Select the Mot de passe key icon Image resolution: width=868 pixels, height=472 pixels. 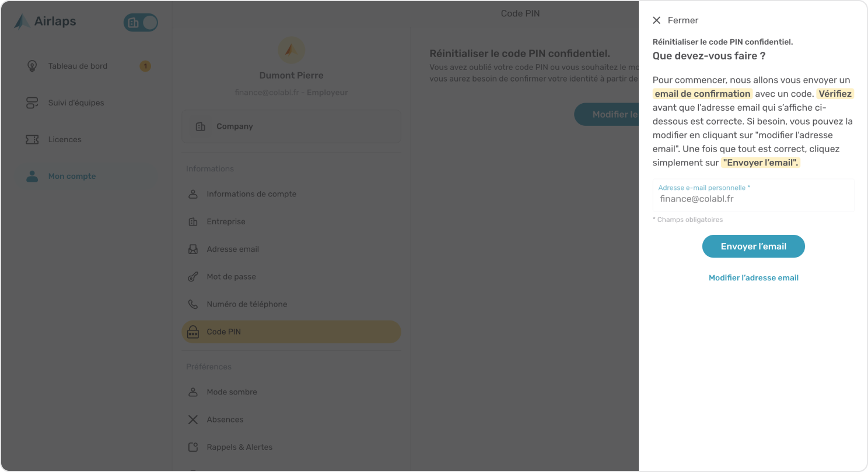pos(193,277)
